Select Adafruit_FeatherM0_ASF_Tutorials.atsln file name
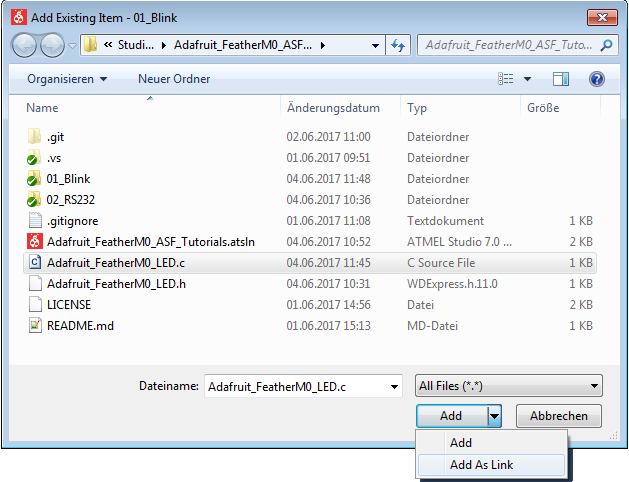This screenshot has height=482, width=629. [151, 242]
